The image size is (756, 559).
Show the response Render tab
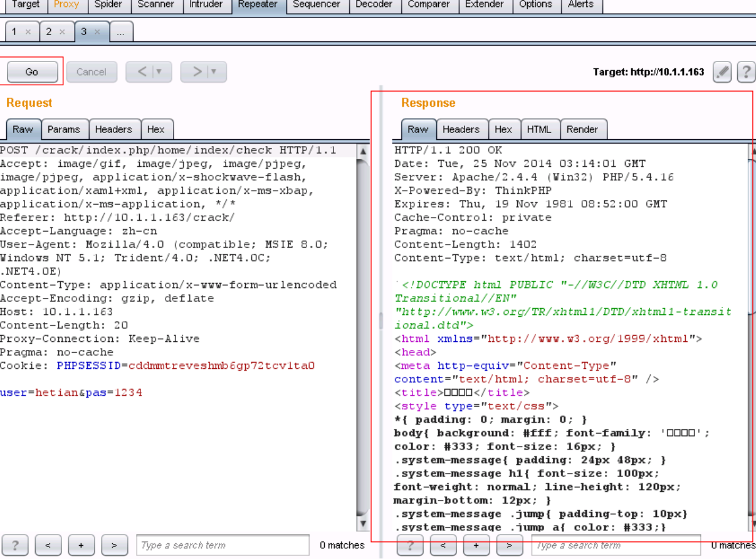click(x=582, y=129)
